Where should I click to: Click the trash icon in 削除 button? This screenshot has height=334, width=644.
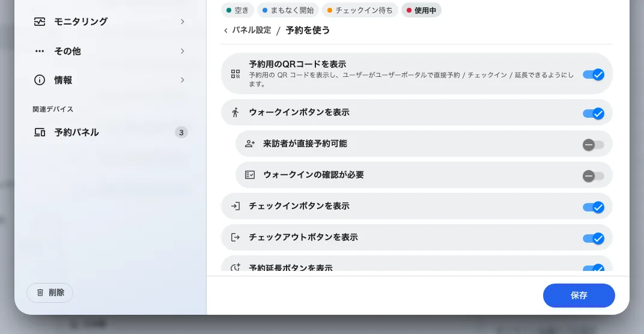click(40, 293)
